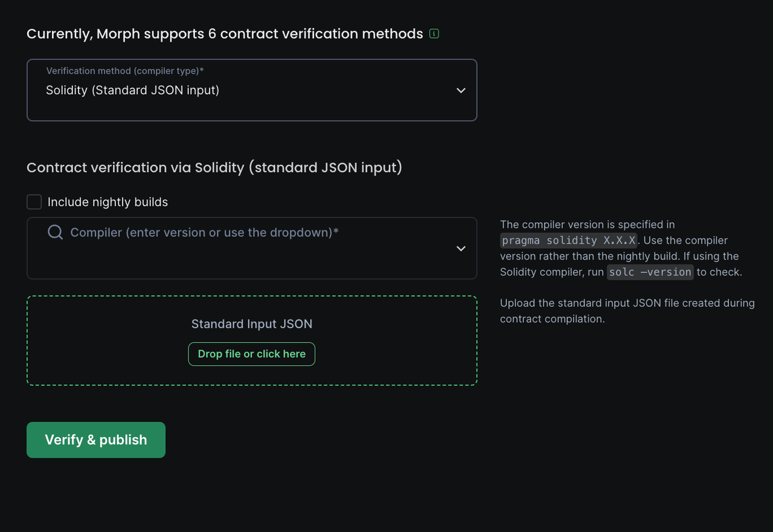Open the Verification method (compiler type) dropdown
773x532 pixels.
pos(251,90)
